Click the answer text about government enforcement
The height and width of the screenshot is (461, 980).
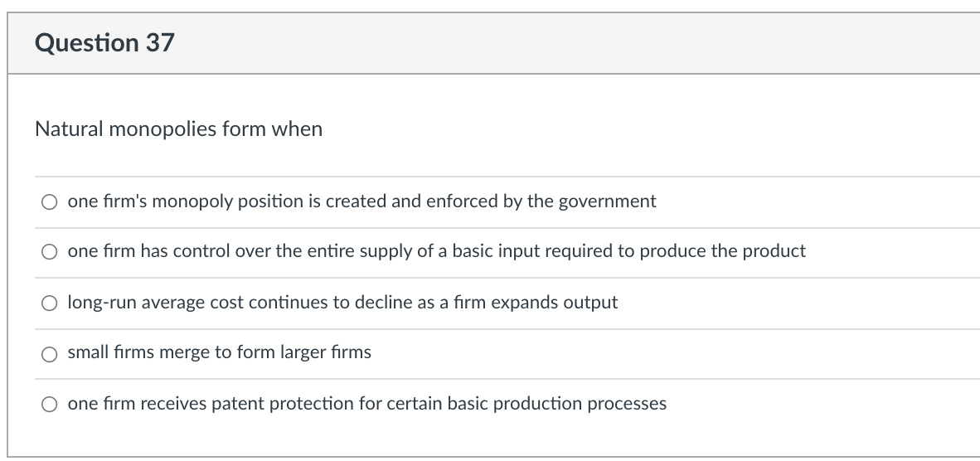coord(361,201)
